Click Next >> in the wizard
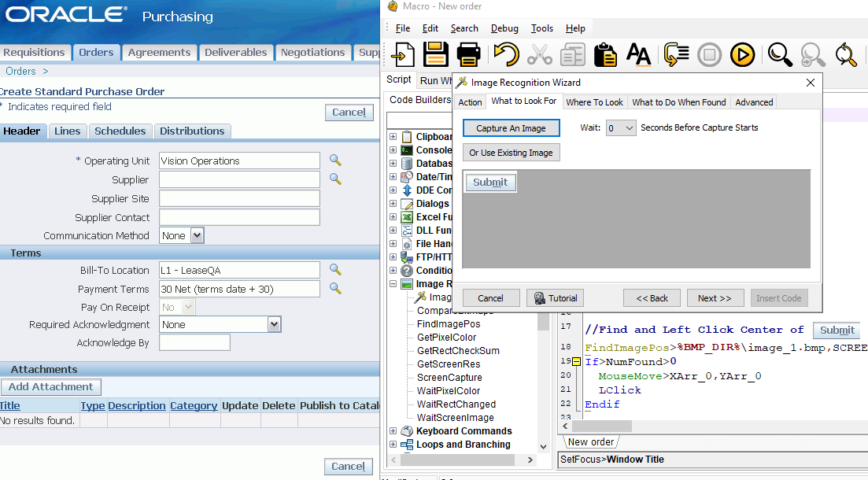Image resolution: width=868 pixels, height=480 pixels. [x=715, y=298]
